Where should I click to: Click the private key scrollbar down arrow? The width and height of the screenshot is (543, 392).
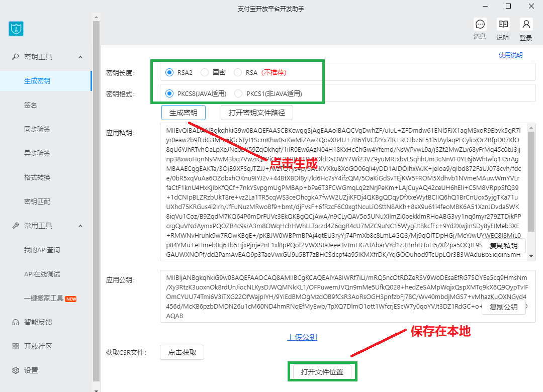pos(531,257)
